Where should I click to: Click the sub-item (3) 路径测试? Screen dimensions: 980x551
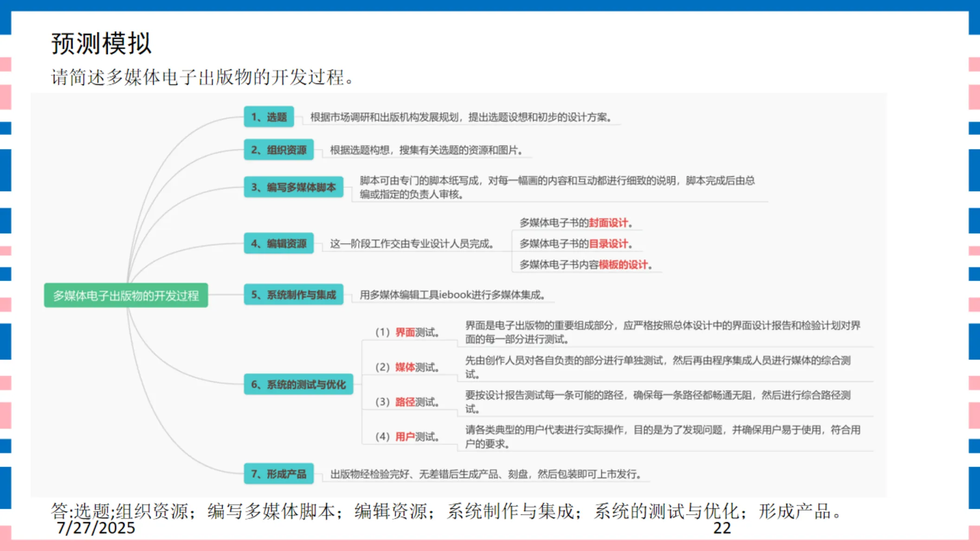pos(407,402)
